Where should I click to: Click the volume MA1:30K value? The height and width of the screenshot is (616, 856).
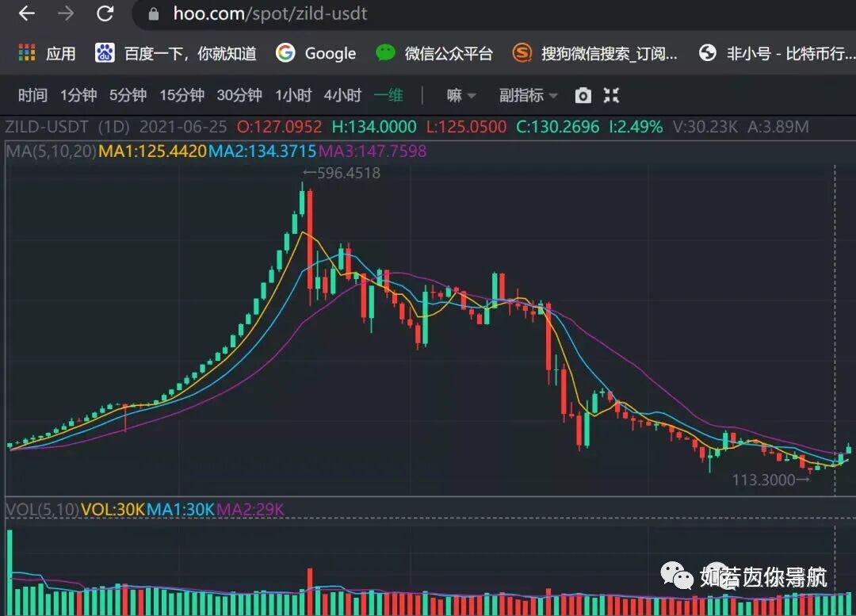pos(181,510)
